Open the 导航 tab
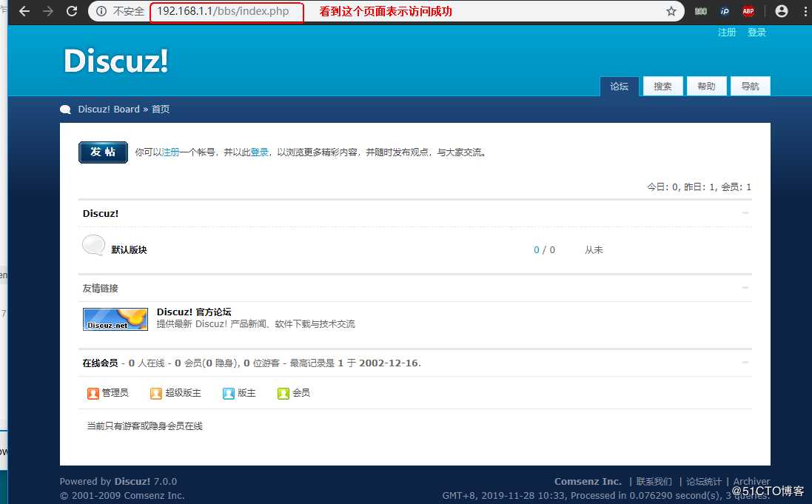Image resolution: width=812 pixels, height=504 pixels. 751,86
